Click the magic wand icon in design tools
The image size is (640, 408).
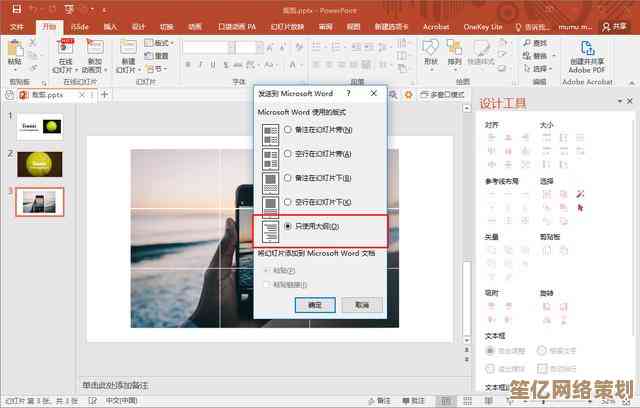click(580, 193)
